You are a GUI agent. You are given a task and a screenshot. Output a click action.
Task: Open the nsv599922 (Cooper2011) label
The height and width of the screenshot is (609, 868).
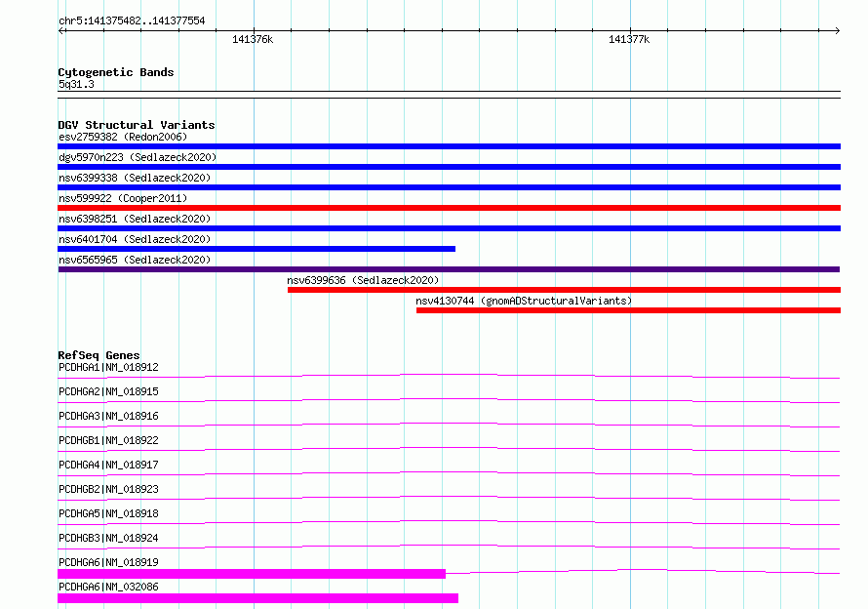[x=123, y=198]
